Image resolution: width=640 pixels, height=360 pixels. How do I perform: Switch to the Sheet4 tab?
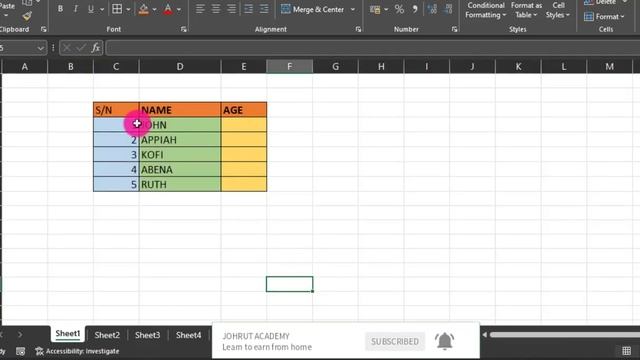188,335
